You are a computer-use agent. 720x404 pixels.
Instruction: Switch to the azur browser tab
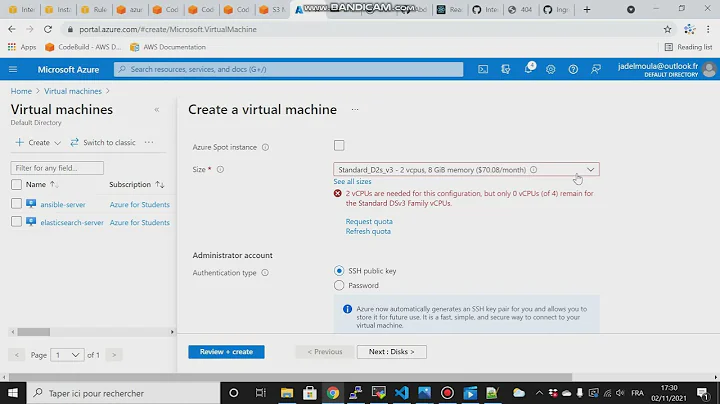pyautogui.click(x=129, y=10)
